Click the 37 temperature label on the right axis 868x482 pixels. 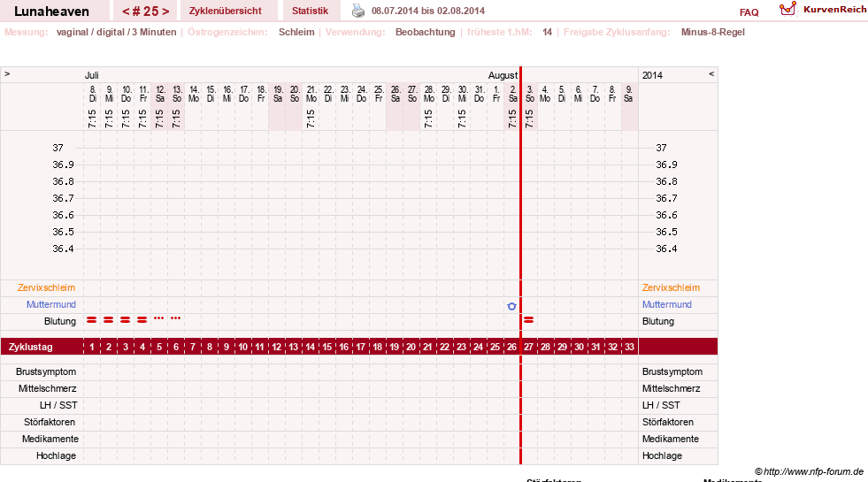pyautogui.click(x=662, y=148)
